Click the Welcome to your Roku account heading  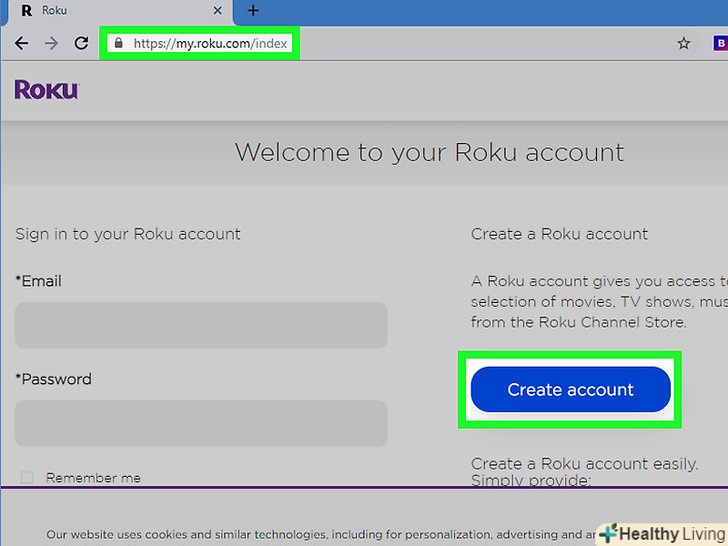point(429,152)
